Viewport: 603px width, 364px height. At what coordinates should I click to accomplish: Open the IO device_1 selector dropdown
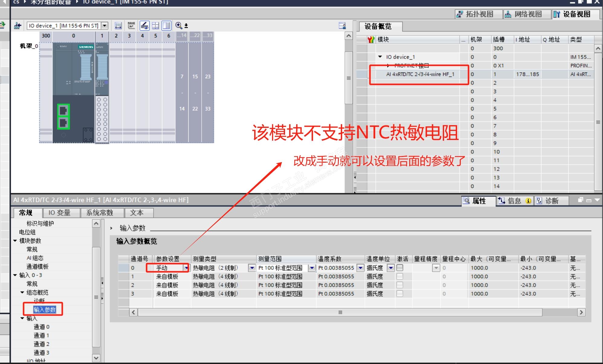click(x=105, y=26)
